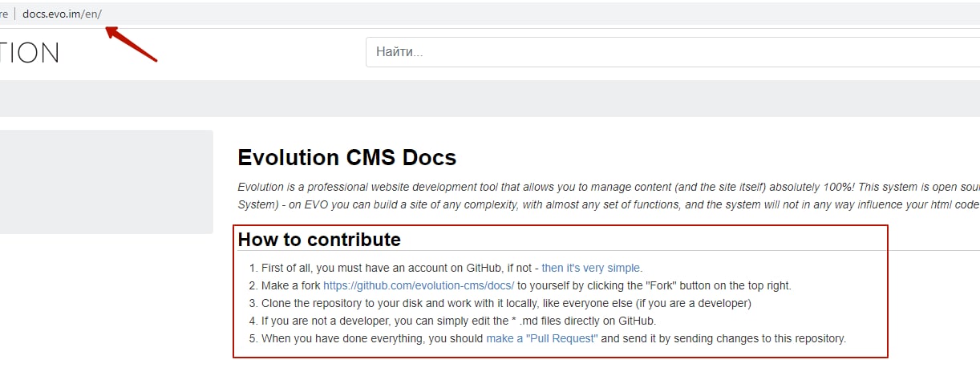Image resolution: width=980 pixels, height=388 pixels.
Task: Follow the make a "Pull Request" link
Action: tap(542, 338)
